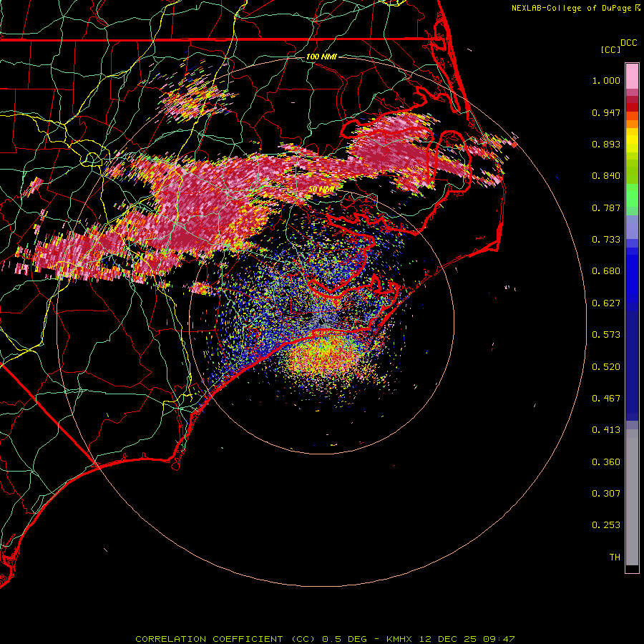Click the 0.413 legend value
Screen dimensions: 644x644
click(606, 430)
